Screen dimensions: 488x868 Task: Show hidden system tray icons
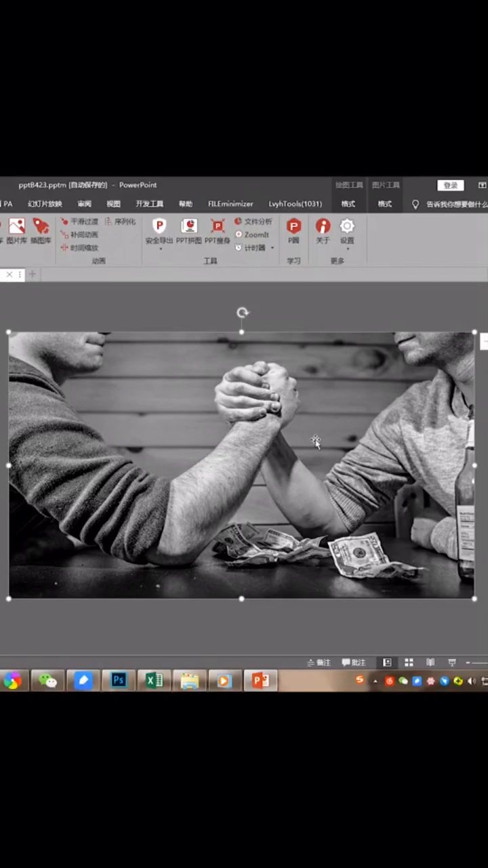pyautogui.click(x=375, y=682)
